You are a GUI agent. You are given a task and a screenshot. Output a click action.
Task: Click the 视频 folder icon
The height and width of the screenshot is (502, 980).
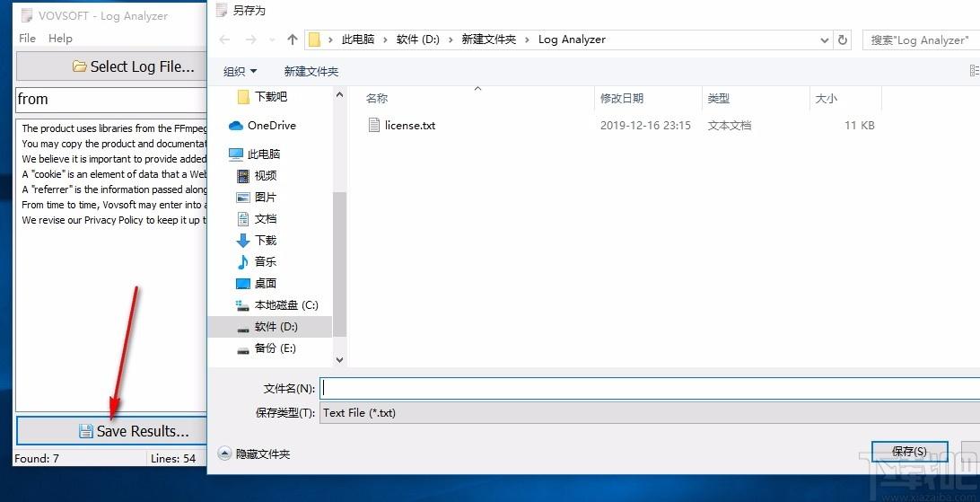point(243,176)
